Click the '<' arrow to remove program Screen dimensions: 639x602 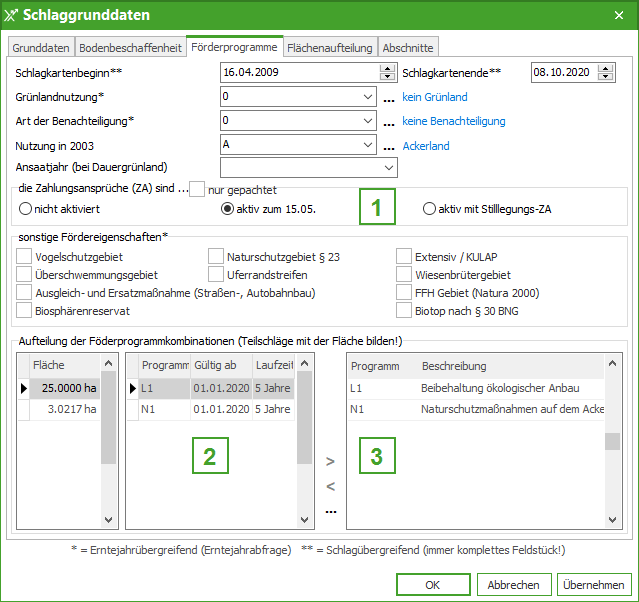coord(330,486)
